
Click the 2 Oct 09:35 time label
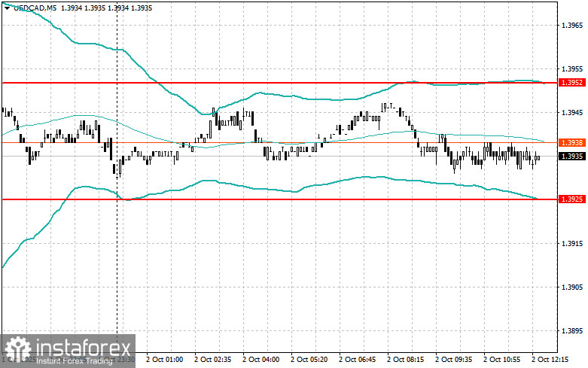tap(453, 360)
